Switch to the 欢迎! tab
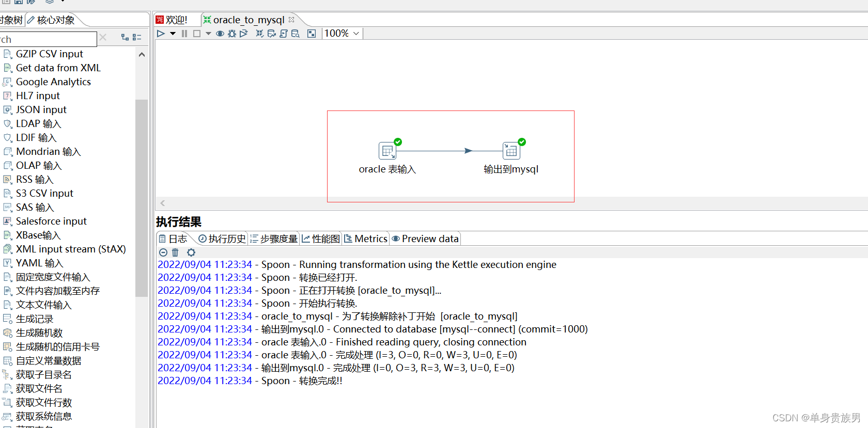Screen dimensions: 868x428 (172, 20)
